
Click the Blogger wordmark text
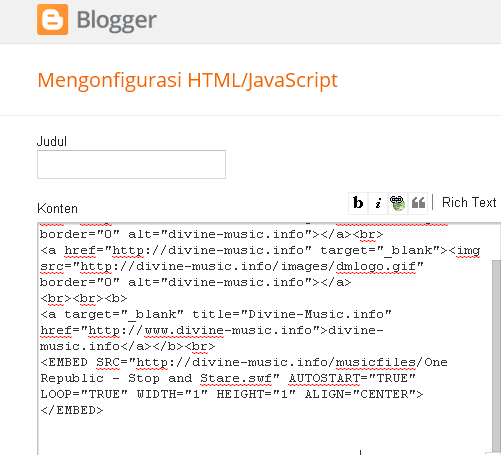pos(116,20)
